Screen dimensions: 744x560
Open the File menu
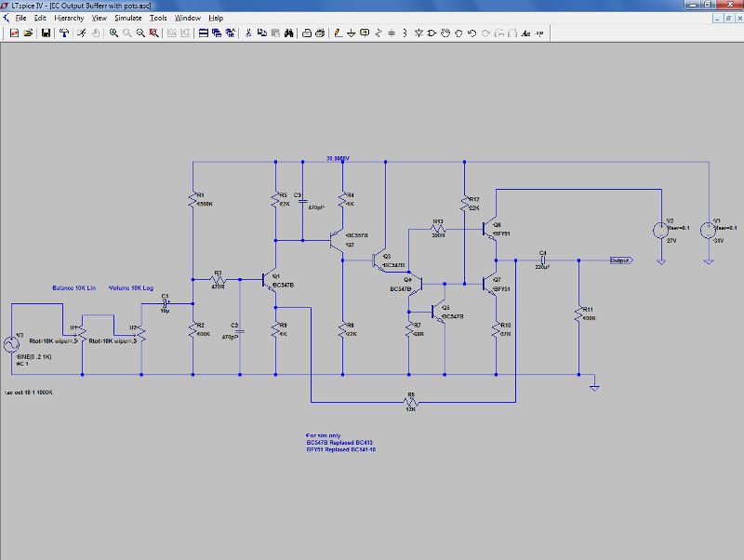coord(20,18)
